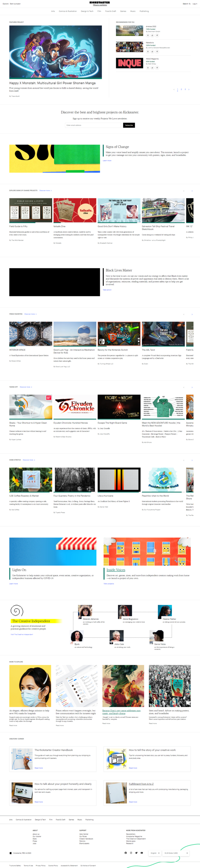Viewport: 200px width, 868px height.
Task: Open Cookie Policy footer link
Action: click(53, 865)
